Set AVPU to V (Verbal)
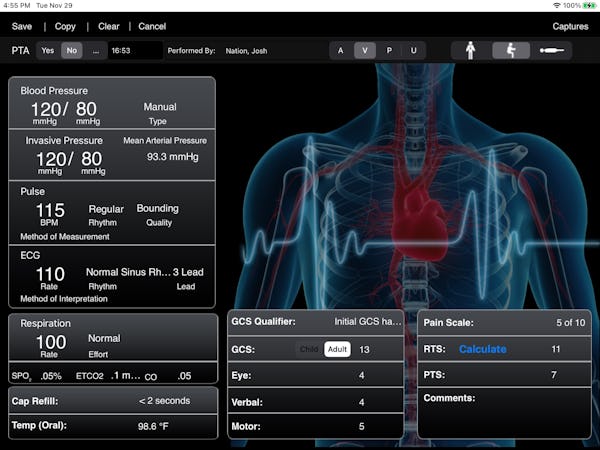Screen dimensions: 600x450 [365, 51]
